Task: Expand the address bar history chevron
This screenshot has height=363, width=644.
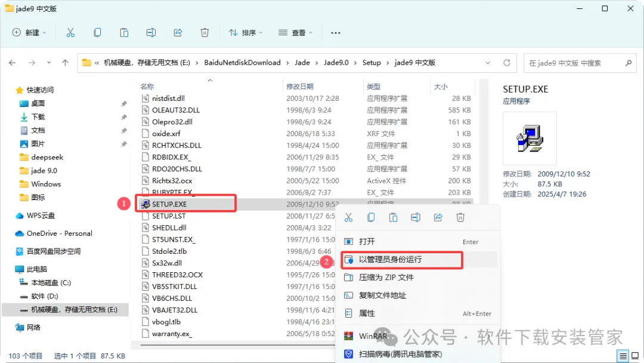Action: click(488, 63)
